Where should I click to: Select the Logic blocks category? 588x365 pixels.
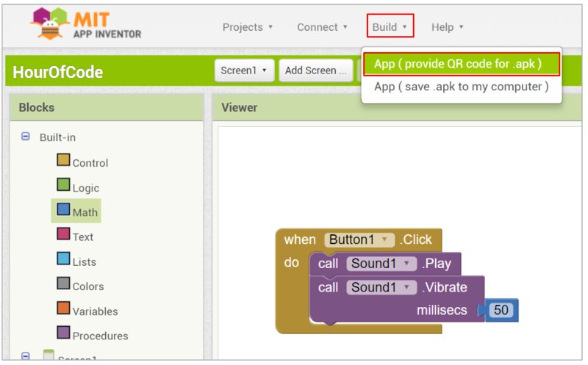pos(78,187)
